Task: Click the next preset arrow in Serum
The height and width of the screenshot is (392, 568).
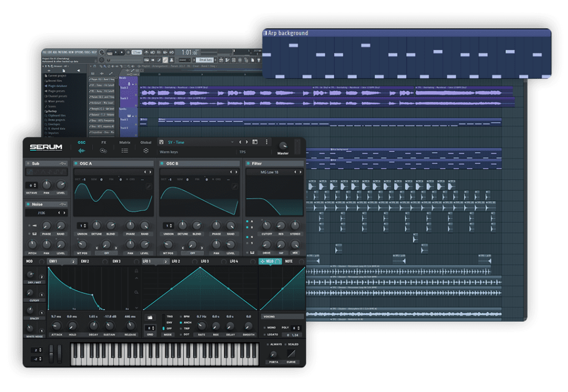Action: click(x=247, y=142)
